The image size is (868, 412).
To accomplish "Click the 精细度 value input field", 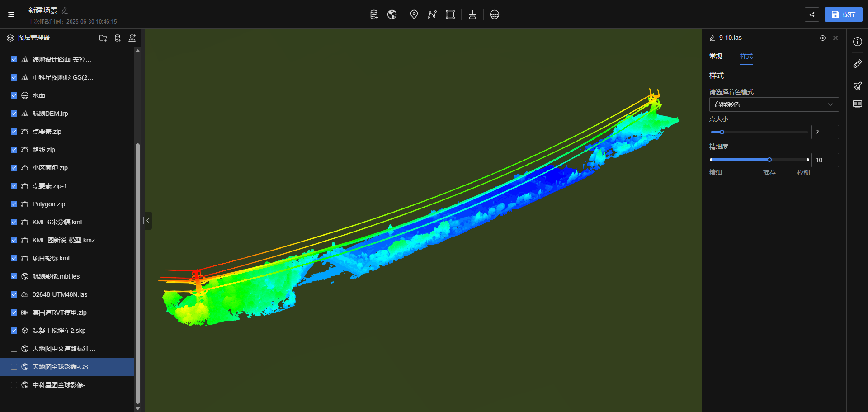I will click(x=825, y=160).
